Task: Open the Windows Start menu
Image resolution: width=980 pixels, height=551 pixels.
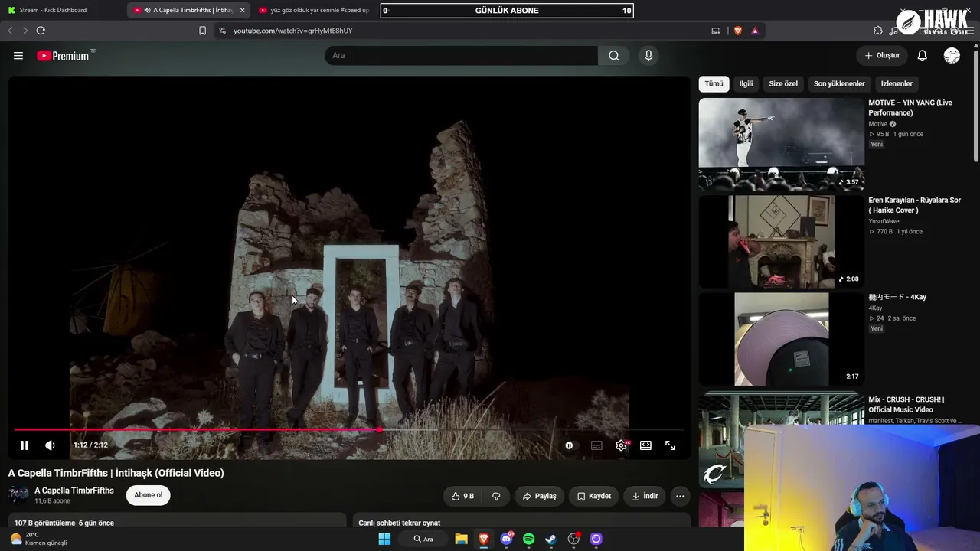Action: (x=384, y=539)
